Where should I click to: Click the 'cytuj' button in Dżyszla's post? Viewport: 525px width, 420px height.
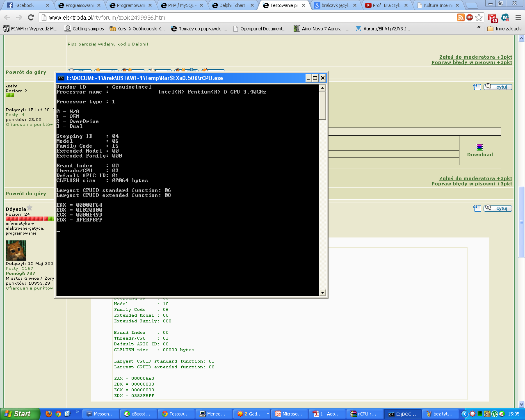click(498, 208)
